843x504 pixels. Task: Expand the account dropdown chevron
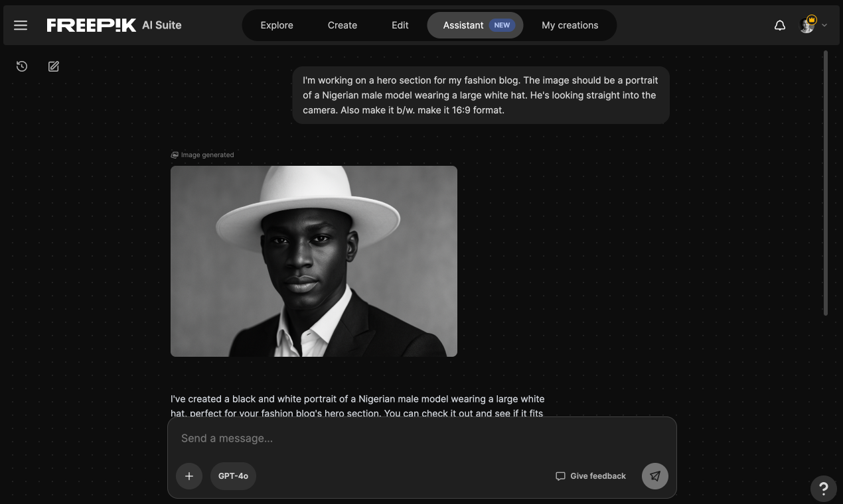824,25
